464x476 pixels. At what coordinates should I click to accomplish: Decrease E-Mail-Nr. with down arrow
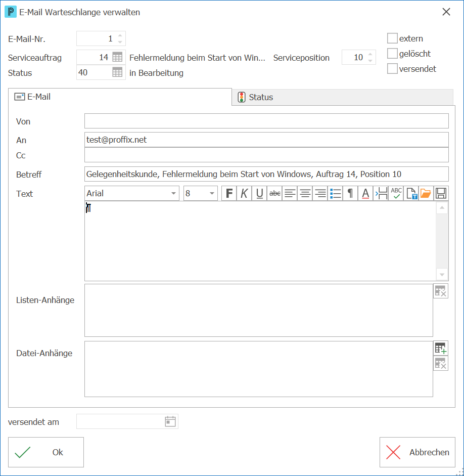(x=120, y=42)
